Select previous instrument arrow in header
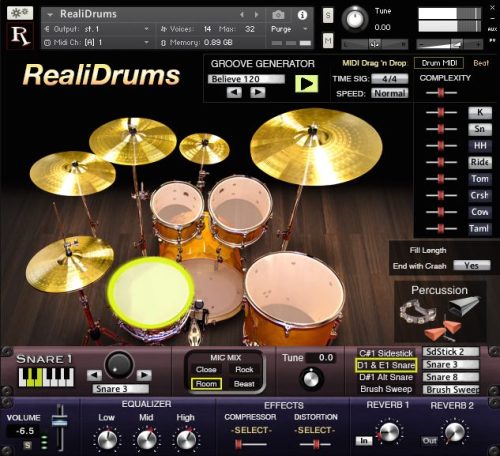500x456 pixels. [x=242, y=15]
